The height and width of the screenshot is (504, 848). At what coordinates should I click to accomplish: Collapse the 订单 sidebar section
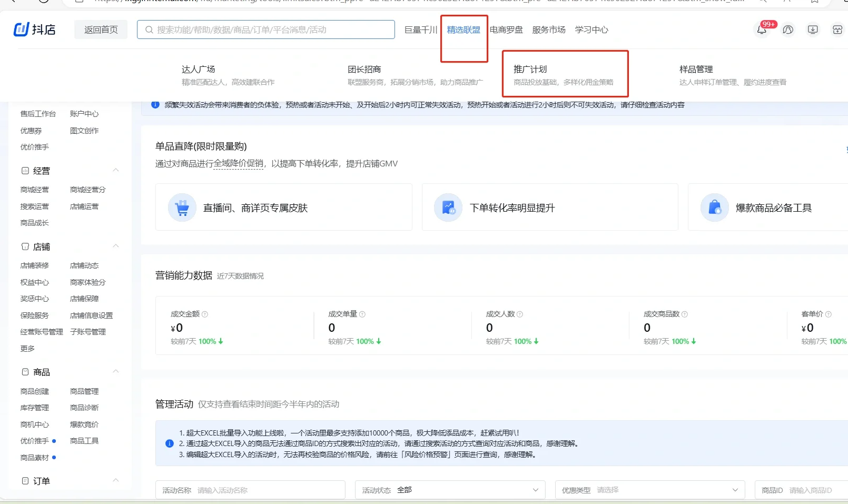tap(116, 480)
